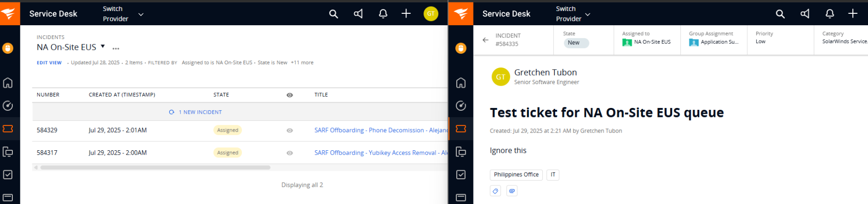Click the search icon in left window header
This screenshot has height=204, width=868.
(x=334, y=14)
